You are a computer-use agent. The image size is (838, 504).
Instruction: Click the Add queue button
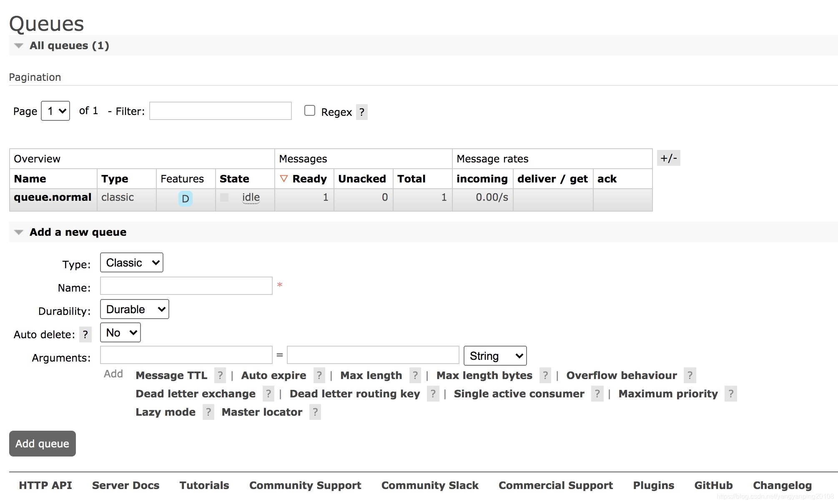coord(43,444)
